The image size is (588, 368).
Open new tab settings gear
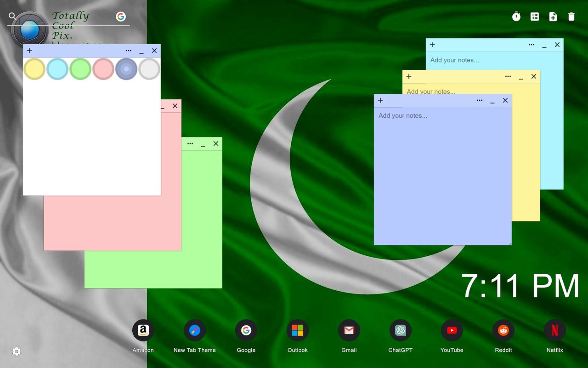click(x=17, y=351)
